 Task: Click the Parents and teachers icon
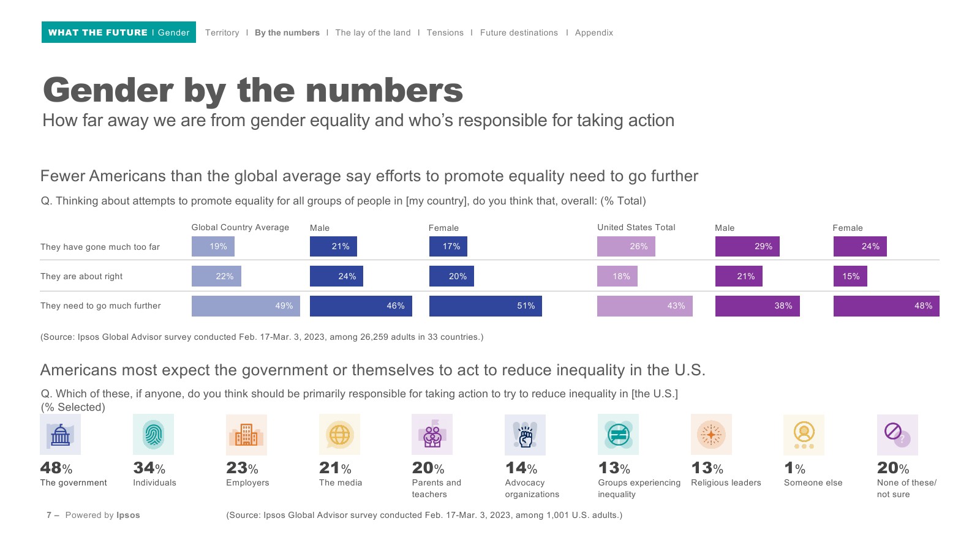[x=432, y=435]
